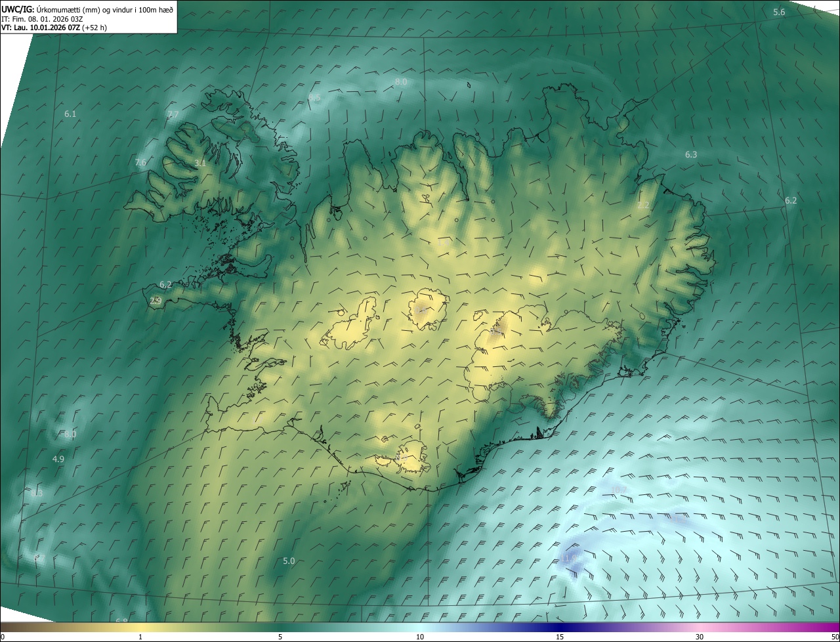Select the 10.7 precipitation value label

(618, 490)
